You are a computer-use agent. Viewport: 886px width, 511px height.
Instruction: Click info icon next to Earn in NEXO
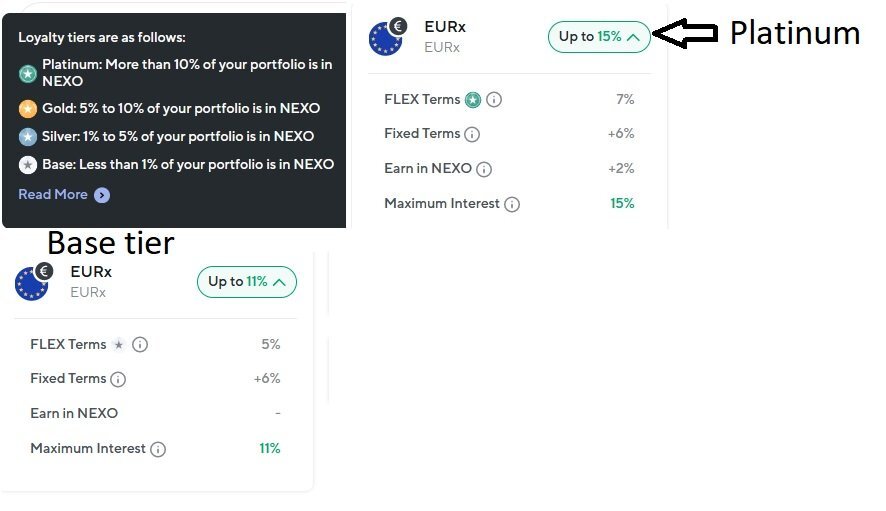click(484, 169)
